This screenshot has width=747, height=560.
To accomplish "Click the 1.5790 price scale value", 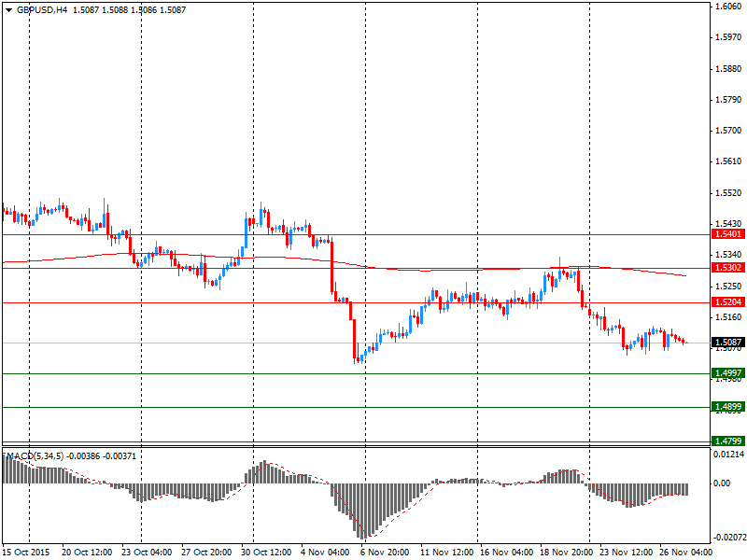I will 728,100.
